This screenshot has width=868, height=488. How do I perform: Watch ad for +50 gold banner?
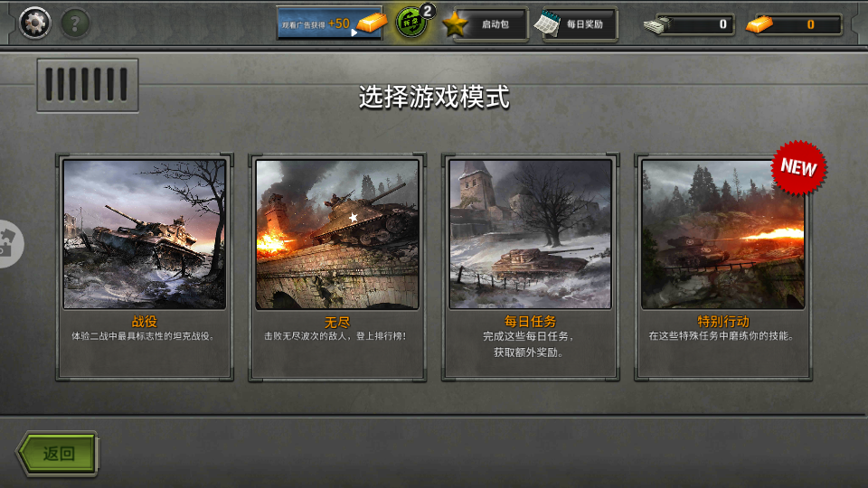(x=330, y=23)
